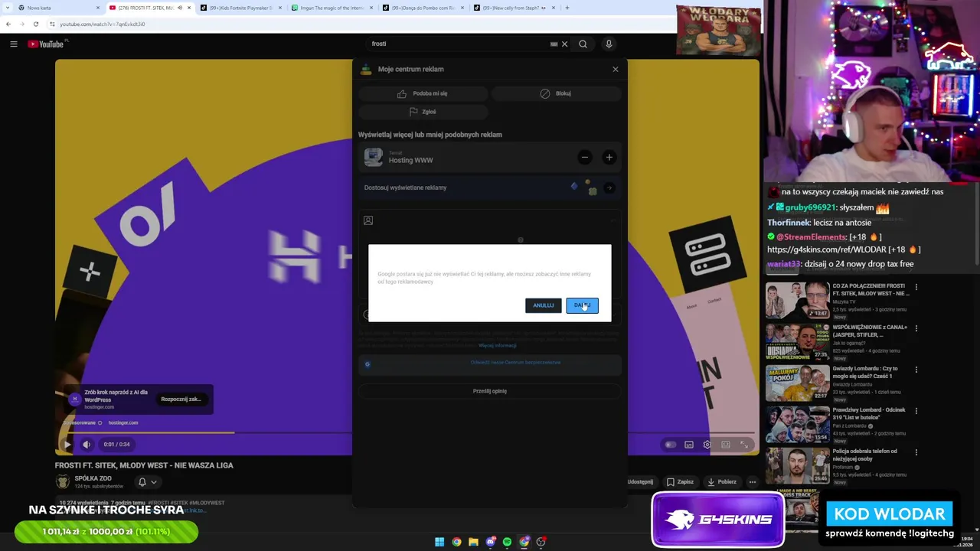Open Gwiazdy Lombardu recommended video
The image size is (980, 551).
(797, 383)
